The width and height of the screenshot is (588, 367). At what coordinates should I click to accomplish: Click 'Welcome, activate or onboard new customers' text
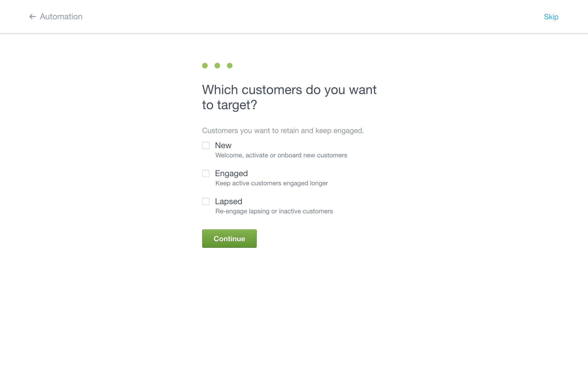[281, 155]
